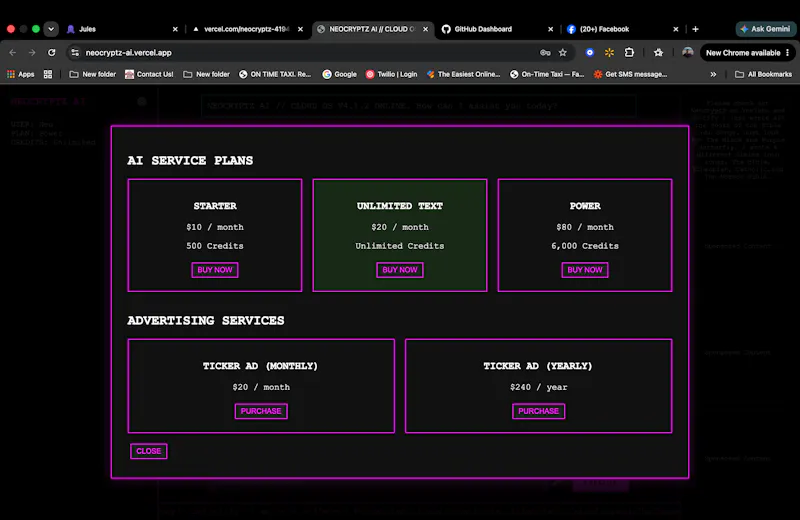Viewport: 800px width, 520px height.
Task: Close the Facebook tab
Action: click(x=676, y=29)
